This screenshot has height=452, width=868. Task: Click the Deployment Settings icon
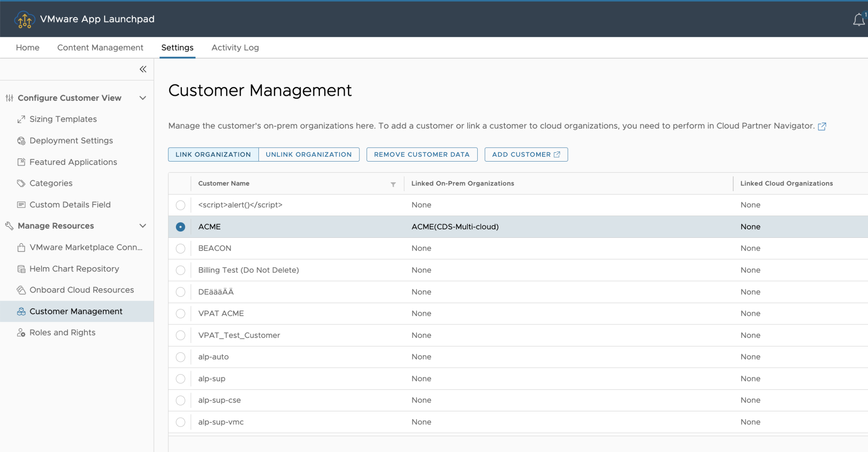coord(21,140)
